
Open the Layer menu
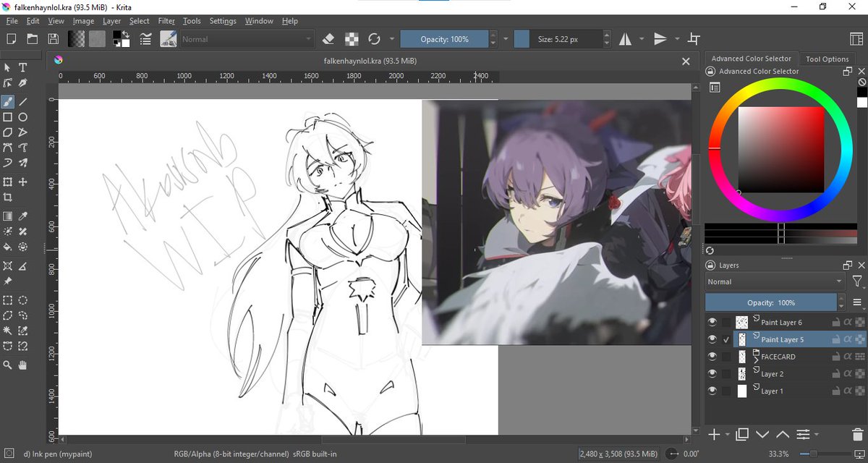pos(111,21)
